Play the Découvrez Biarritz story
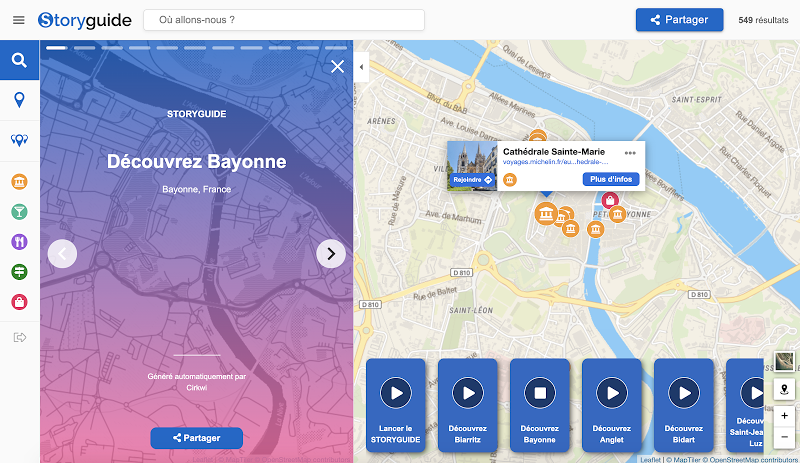 coord(467,393)
